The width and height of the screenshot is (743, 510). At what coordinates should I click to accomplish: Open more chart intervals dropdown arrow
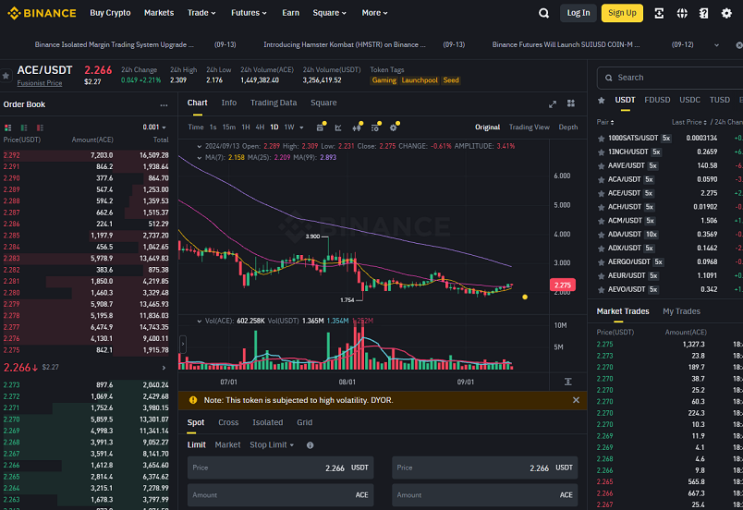click(x=301, y=128)
